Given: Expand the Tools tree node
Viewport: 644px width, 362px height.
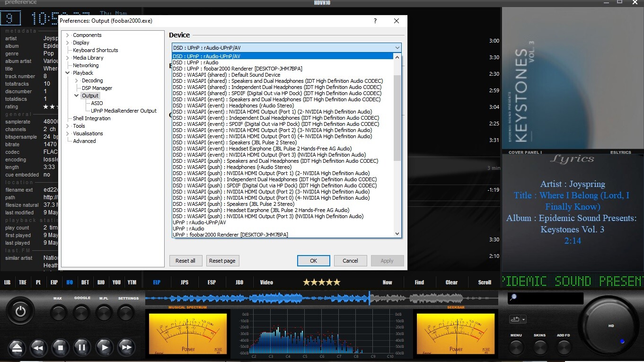Looking at the screenshot, I should tap(68, 126).
